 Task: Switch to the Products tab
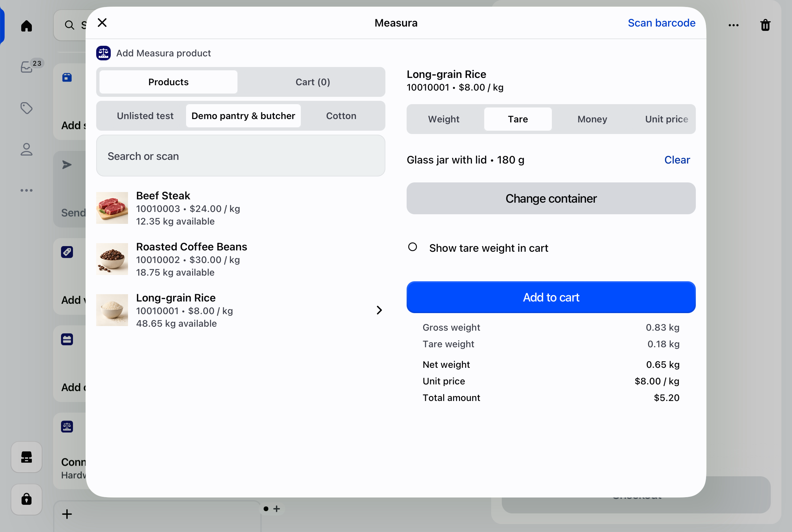(x=168, y=82)
